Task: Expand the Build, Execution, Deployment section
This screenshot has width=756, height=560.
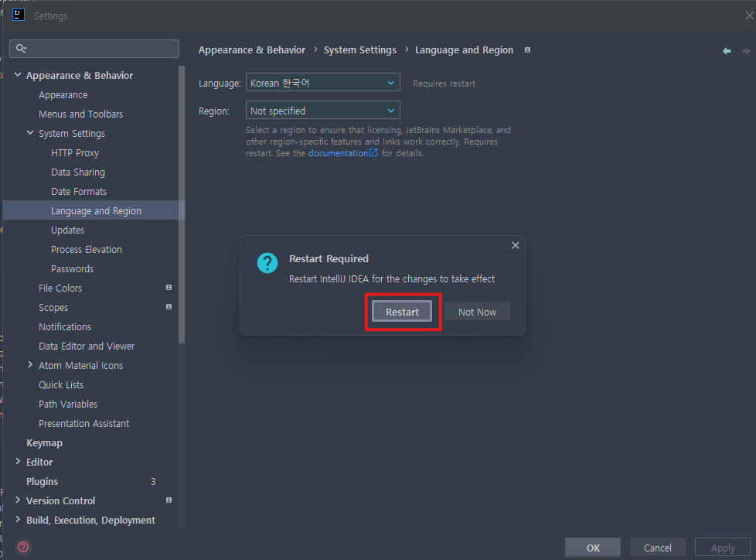Action: 18,520
